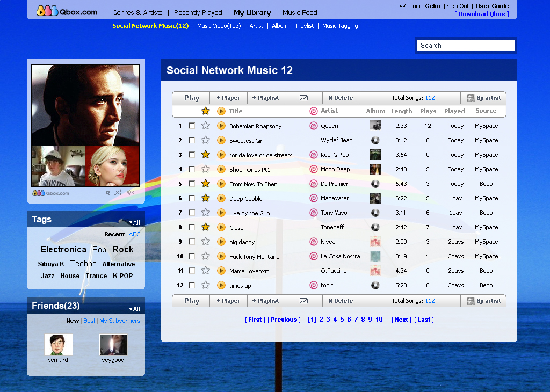The image size is (550, 392).
Task: Click the Download Qbox link
Action: pos(482,14)
